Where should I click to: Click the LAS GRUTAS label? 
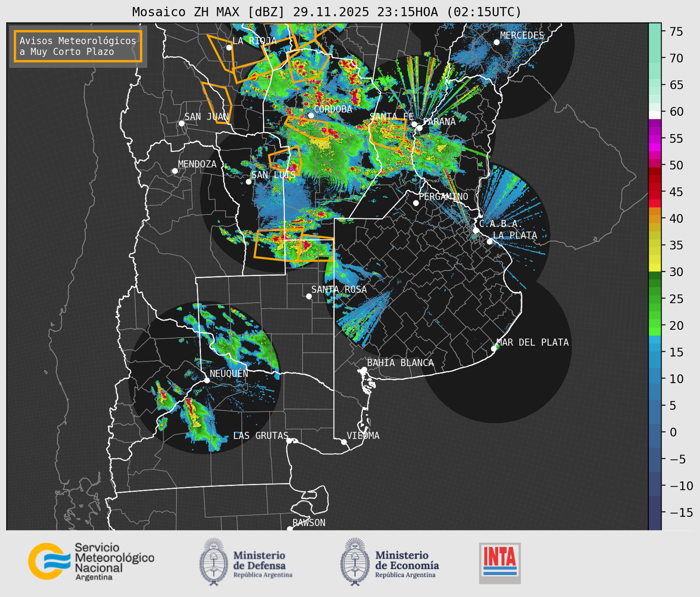261,436
